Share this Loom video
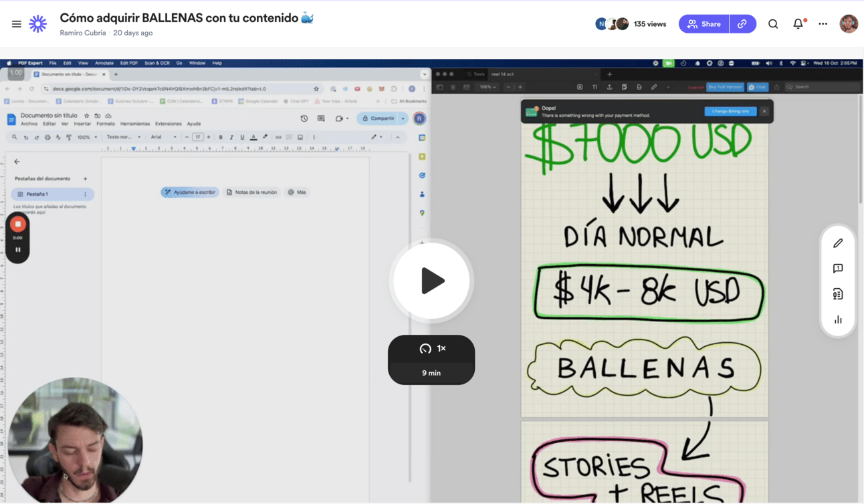The height and width of the screenshot is (504, 864). click(704, 24)
